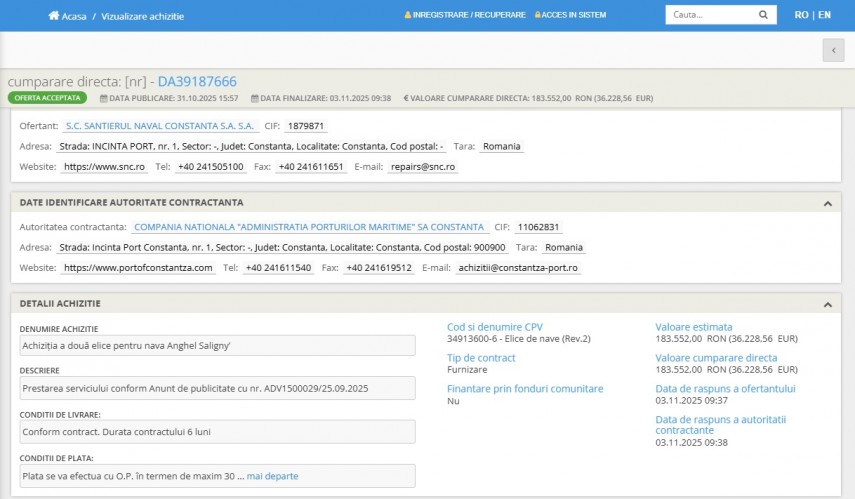855x499 pixels.
Task: Click the warning icon beside Inregistrare / Recuperare
Action: [407, 16]
